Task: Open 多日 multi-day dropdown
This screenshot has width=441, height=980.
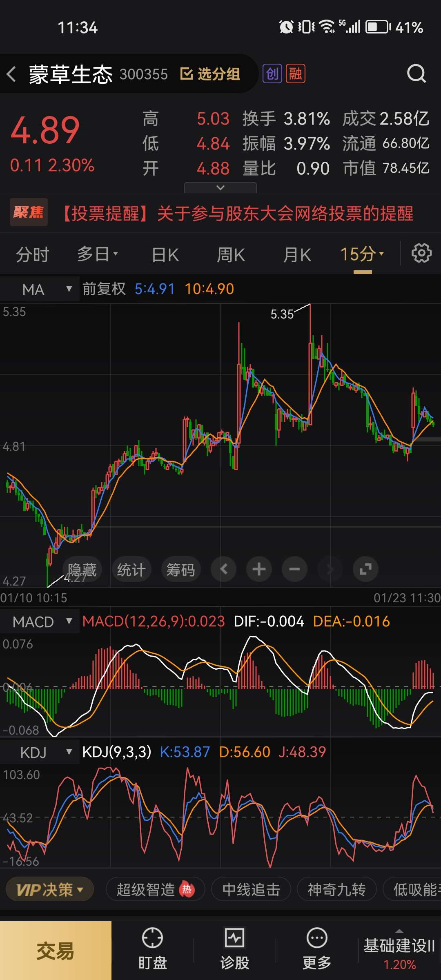Action: coord(98,254)
